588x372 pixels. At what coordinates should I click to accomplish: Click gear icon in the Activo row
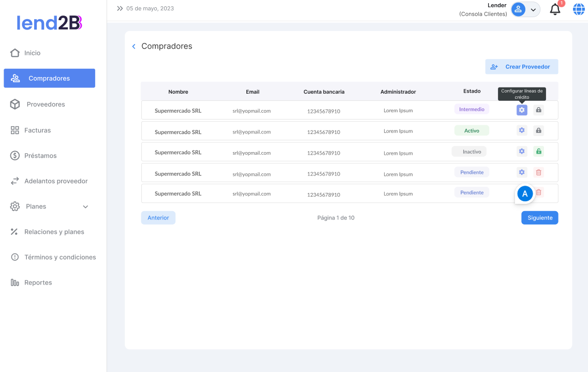[522, 130]
